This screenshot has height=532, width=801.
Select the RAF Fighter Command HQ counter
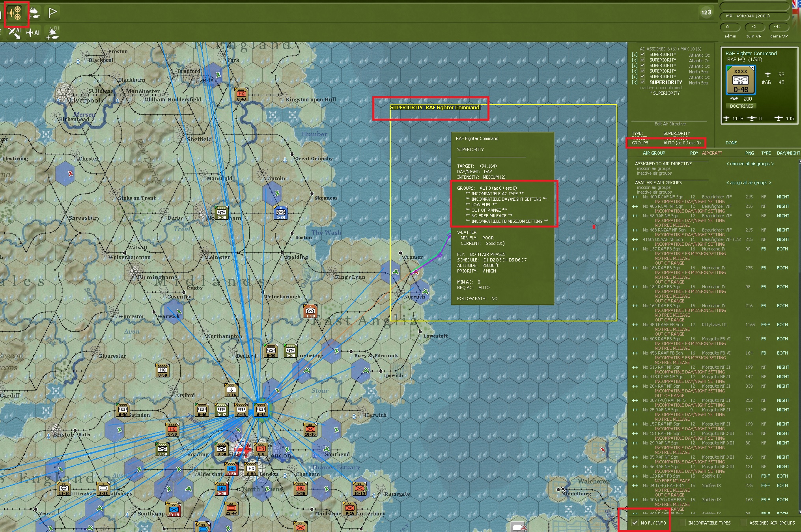[740, 80]
